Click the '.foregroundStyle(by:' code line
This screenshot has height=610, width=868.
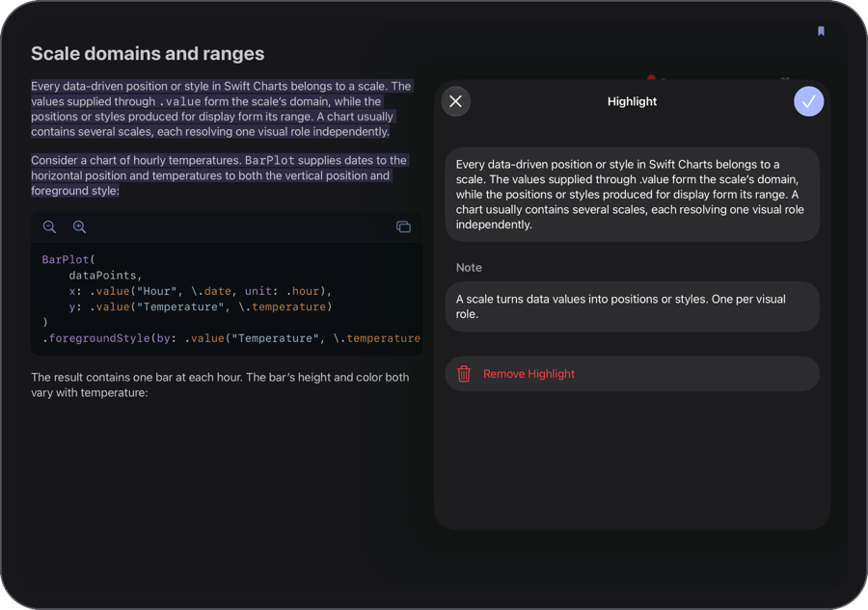tap(231, 338)
